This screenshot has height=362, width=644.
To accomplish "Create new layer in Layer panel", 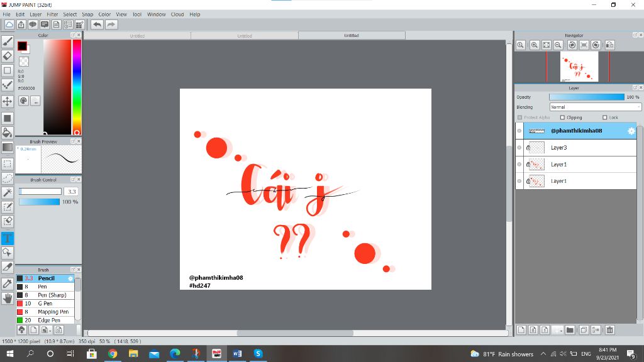I will point(521,329).
